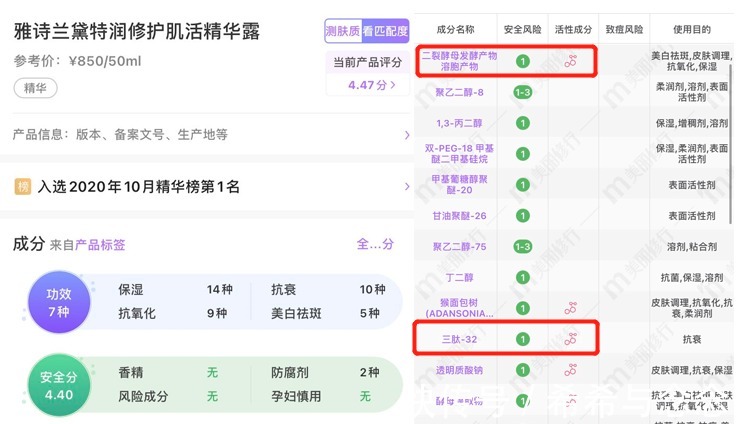Click 抗菌,保湿,溶剂 purpose of 丁二醇

[x=692, y=278]
